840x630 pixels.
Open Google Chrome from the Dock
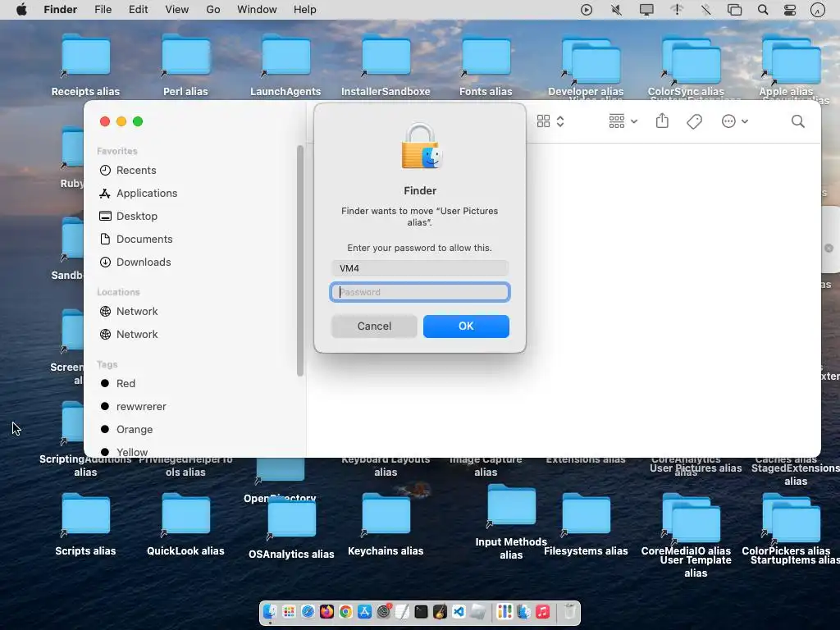click(345, 611)
